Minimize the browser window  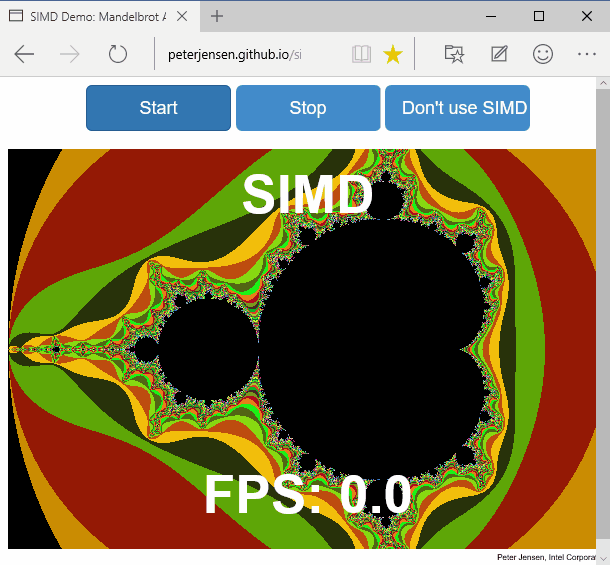pyautogui.click(x=493, y=16)
